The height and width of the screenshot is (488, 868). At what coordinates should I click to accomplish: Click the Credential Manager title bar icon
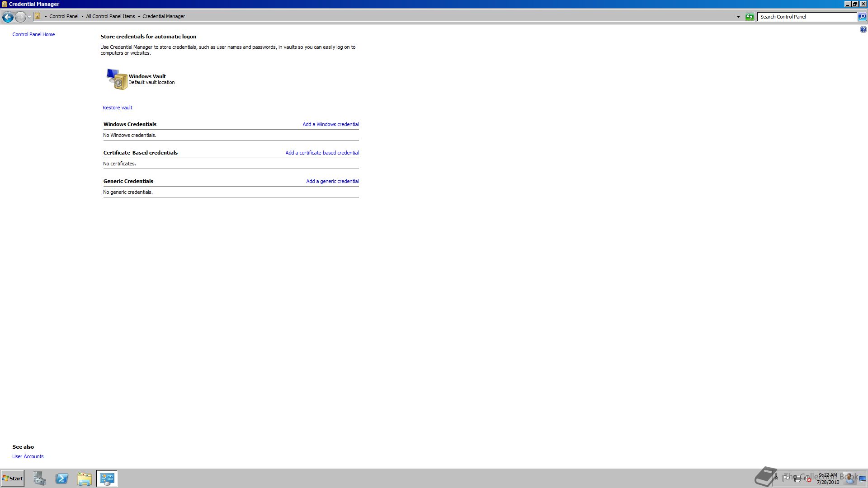click(5, 4)
